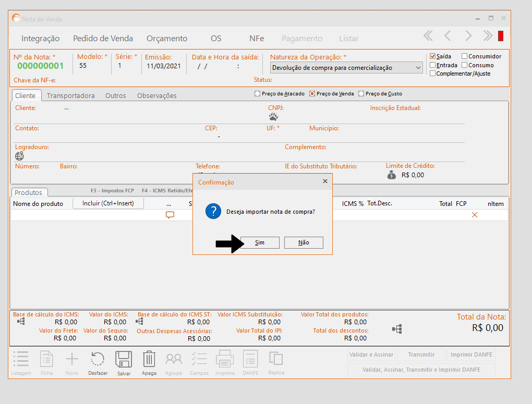The height and width of the screenshot is (404, 532).
Task: Click Validar, Assinar, Transmitir e Imprimir DANFE
Action: click(421, 370)
